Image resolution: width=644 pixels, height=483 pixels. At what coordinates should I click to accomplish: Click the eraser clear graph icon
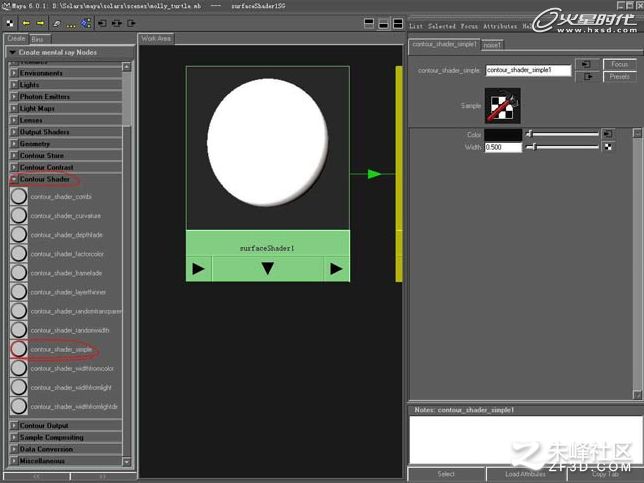click(57, 24)
